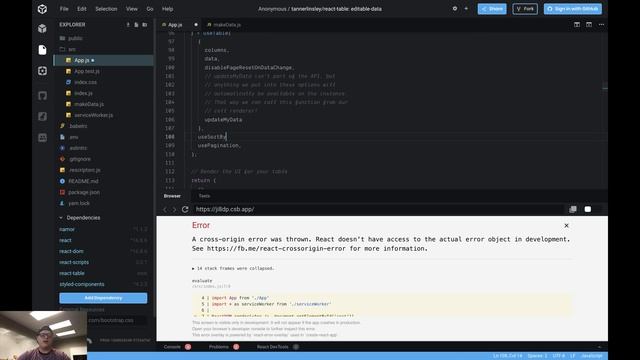Click the second split-layout icon above editor
This screenshot has height=360, width=640.
tap(589, 24)
